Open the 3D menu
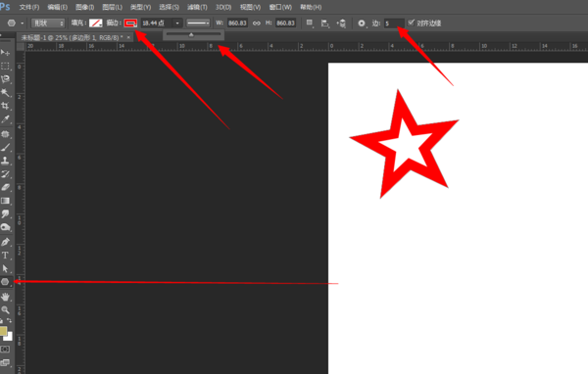 223,7
